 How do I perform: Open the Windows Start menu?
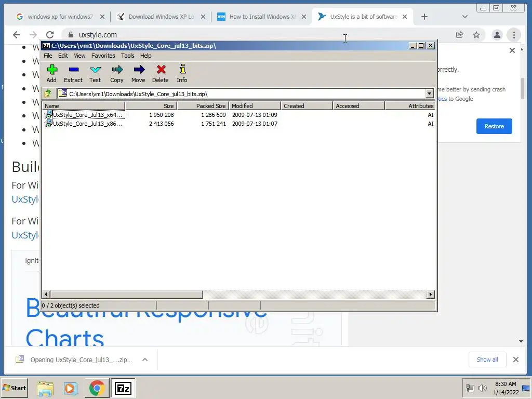[14, 388]
